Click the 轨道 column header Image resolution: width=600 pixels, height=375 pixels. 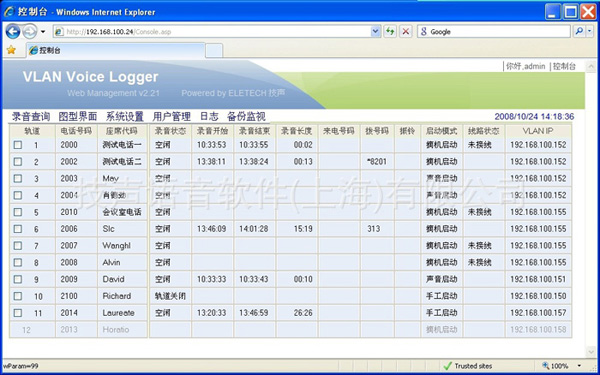click(32, 131)
